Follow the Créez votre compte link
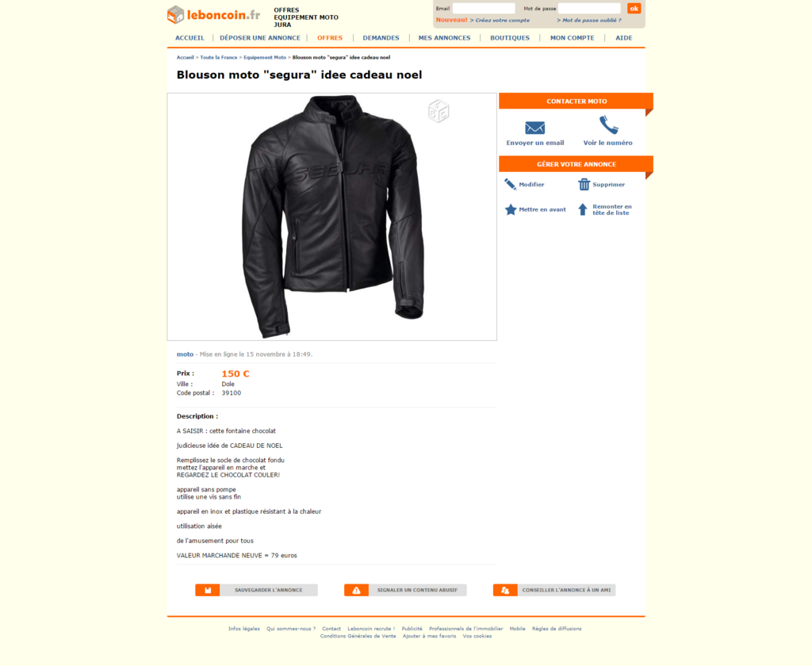This screenshot has height=666, width=812. [502, 20]
